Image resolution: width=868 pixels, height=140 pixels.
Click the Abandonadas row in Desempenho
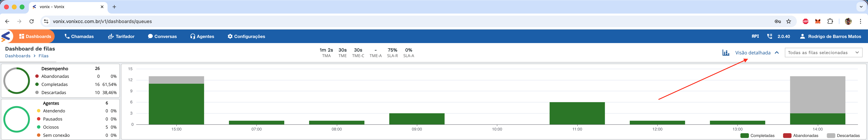[x=76, y=76]
